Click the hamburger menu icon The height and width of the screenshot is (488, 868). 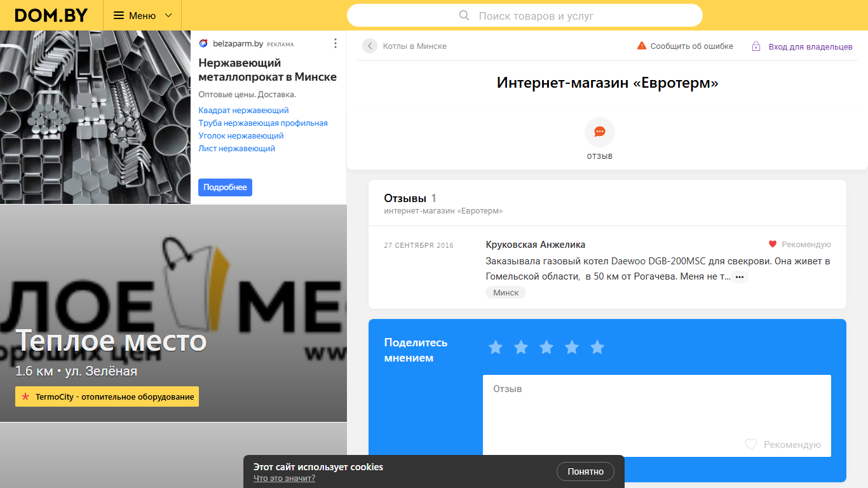pos(118,15)
